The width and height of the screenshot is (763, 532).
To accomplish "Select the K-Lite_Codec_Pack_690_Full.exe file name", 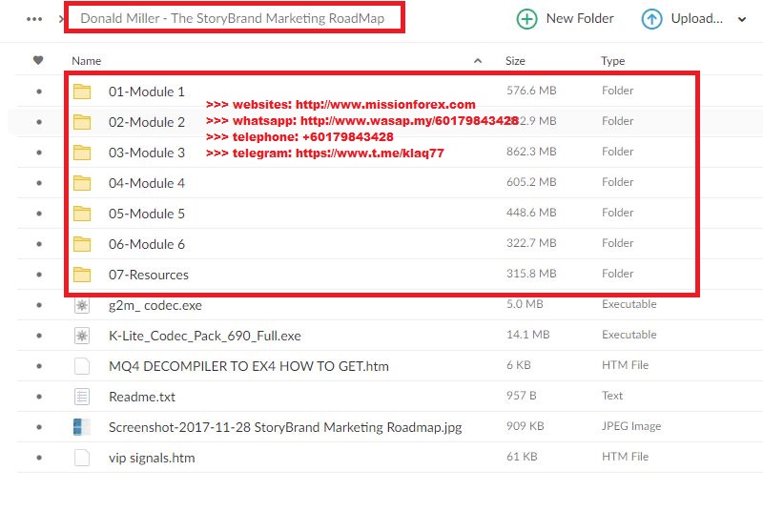I will (205, 336).
